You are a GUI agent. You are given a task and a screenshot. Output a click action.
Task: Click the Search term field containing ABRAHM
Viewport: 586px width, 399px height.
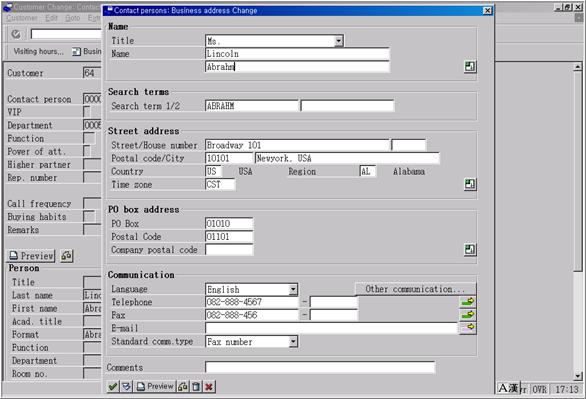tap(252, 106)
